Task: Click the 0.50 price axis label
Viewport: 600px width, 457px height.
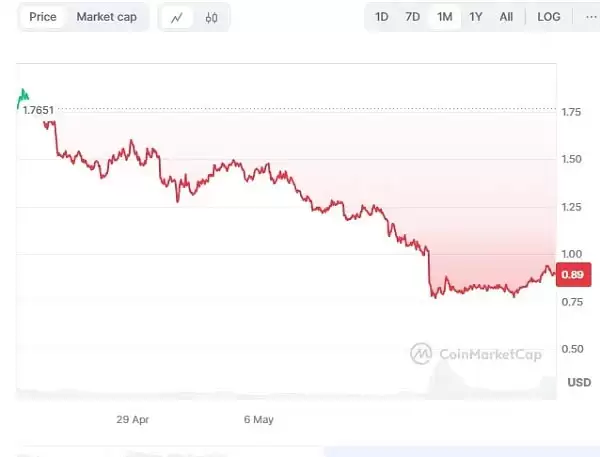Action: [572, 349]
